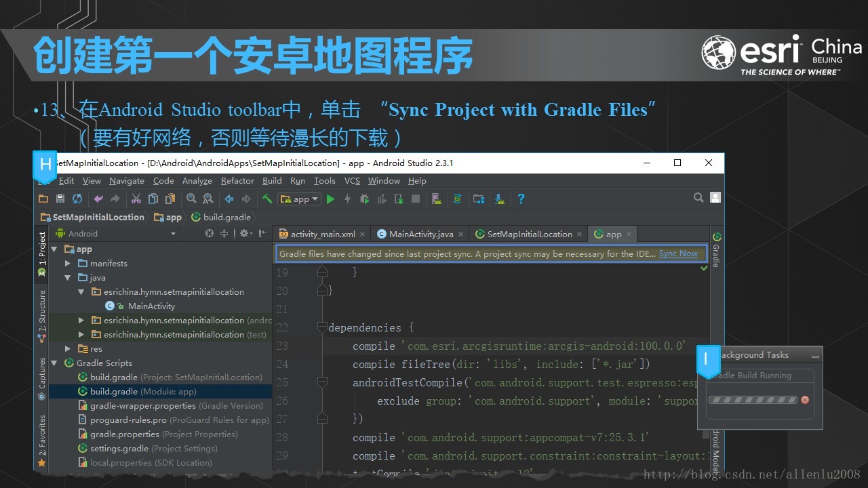Expand the res folder
This screenshot has height=488, width=868.
click(x=68, y=348)
